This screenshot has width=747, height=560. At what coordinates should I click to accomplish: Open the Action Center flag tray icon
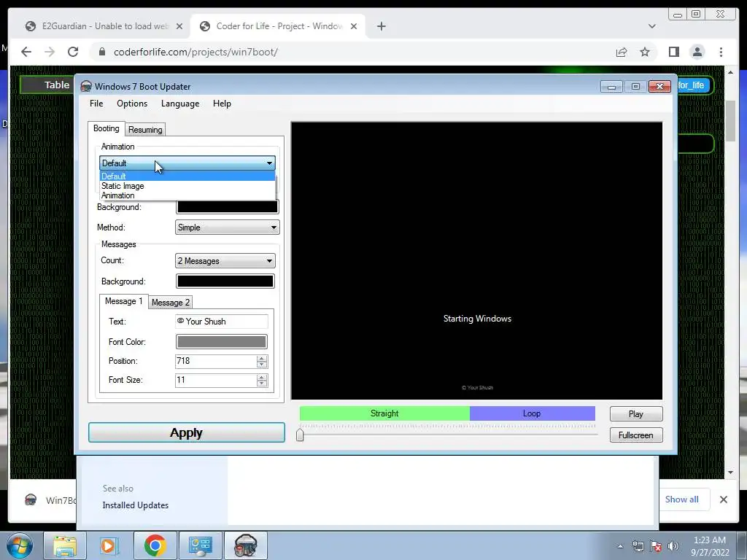pos(656,546)
